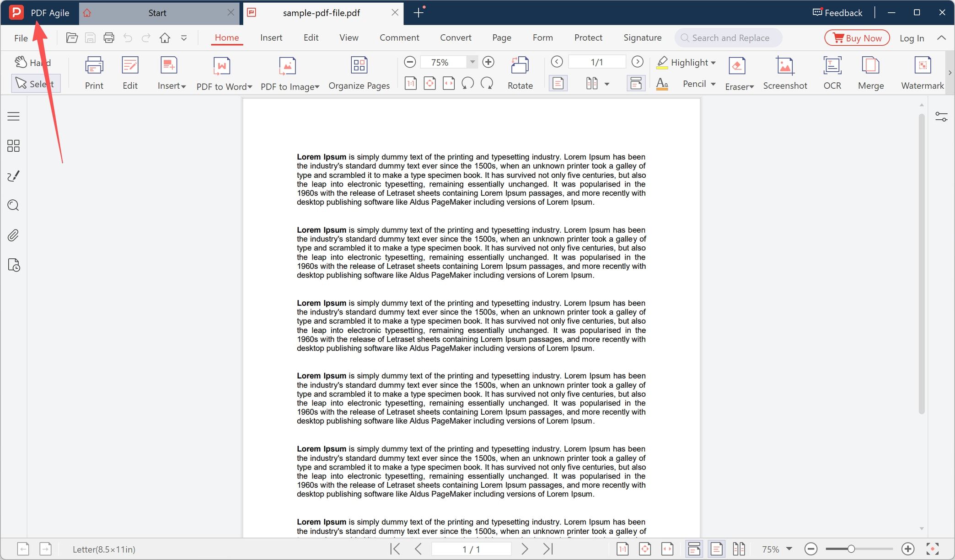955x560 pixels.
Task: Open the Feedback link in title bar
Action: click(x=837, y=13)
